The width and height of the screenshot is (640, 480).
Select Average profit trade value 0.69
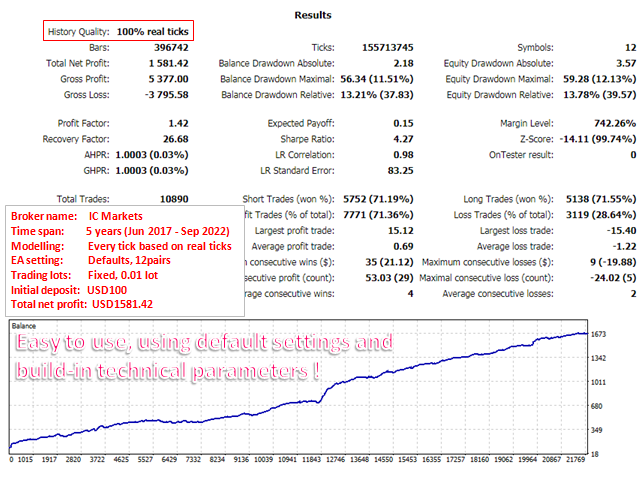click(403, 247)
